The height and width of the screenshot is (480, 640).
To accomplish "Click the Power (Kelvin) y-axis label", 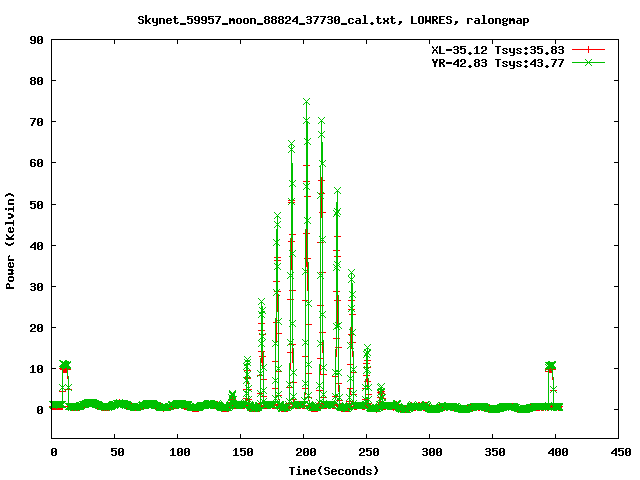I will [10, 241].
